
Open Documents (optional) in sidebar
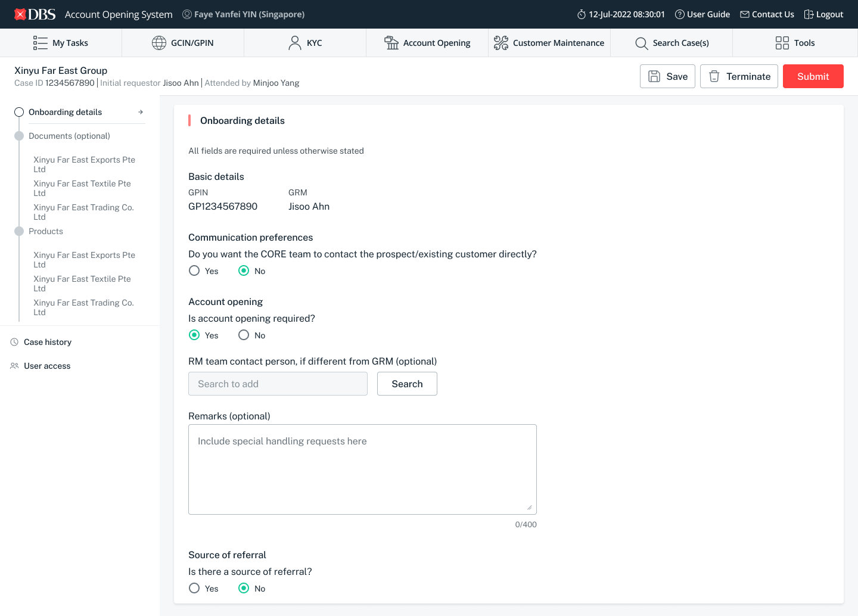(x=69, y=136)
